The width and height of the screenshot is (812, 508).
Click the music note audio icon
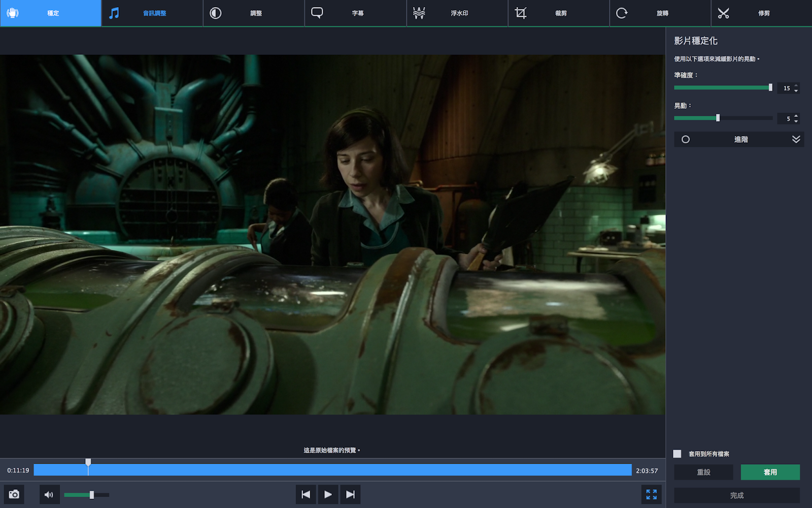(x=114, y=13)
